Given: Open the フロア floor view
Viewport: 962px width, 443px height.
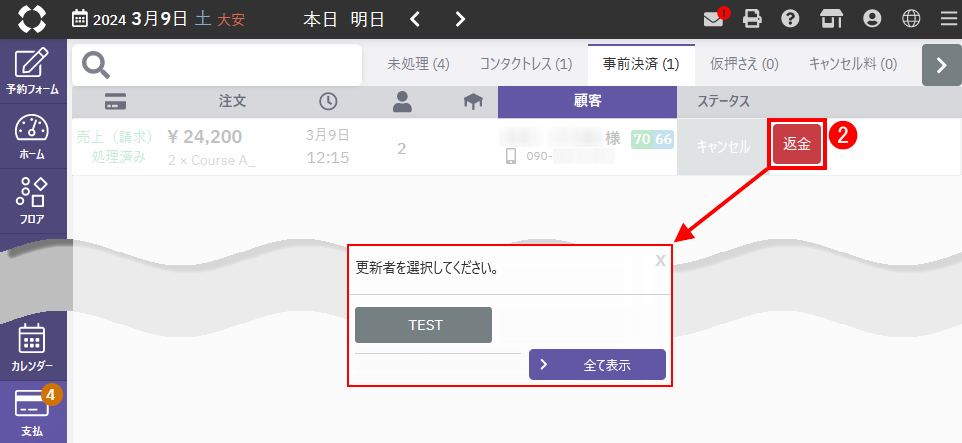Looking at the screenshot, I should click(x=33, y=200).
